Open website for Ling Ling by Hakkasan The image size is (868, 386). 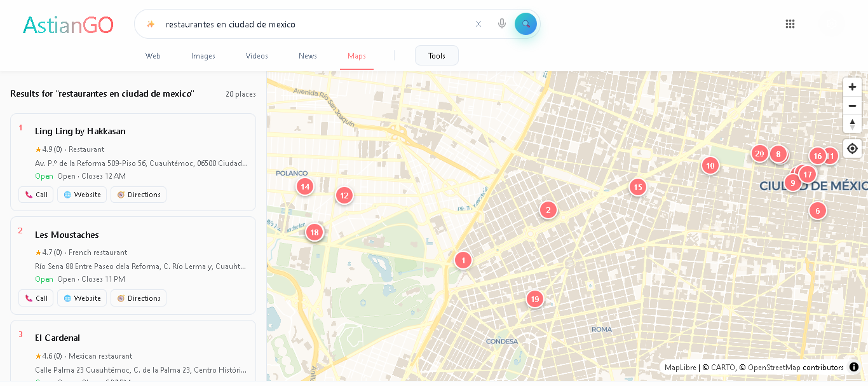pos(82,195)
